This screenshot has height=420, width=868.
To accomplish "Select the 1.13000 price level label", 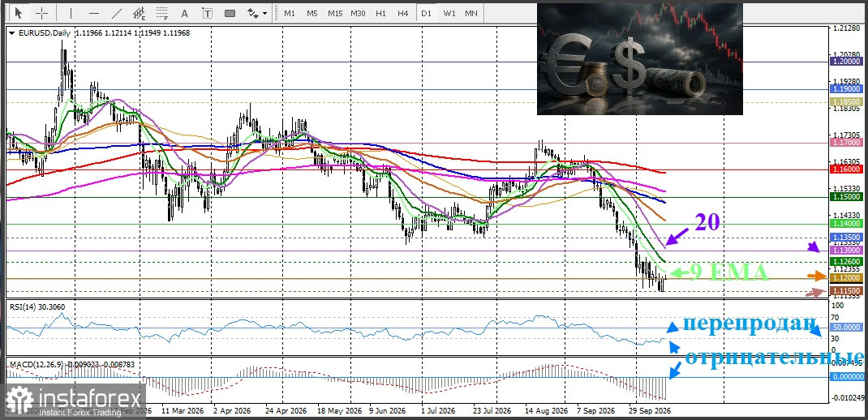I will (x=846, y=250).
